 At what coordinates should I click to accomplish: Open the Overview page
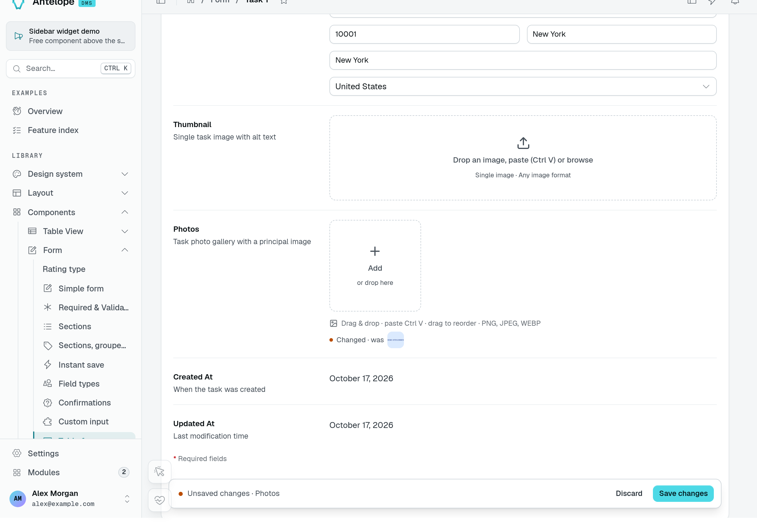70,111
